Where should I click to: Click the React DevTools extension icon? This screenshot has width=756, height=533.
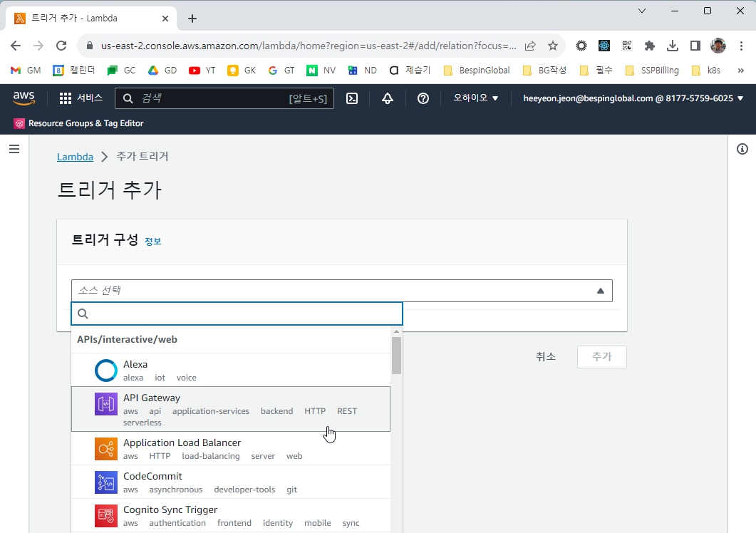coord(604,46)
